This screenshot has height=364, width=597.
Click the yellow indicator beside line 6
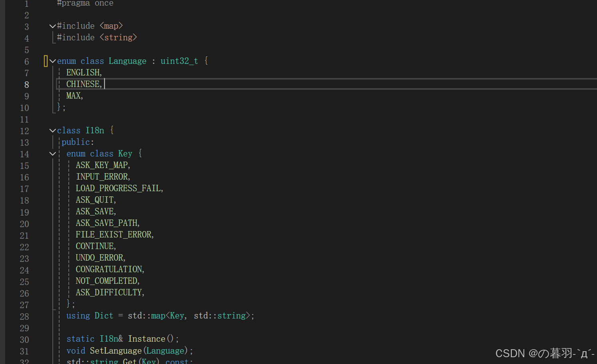tap(46, 61)
